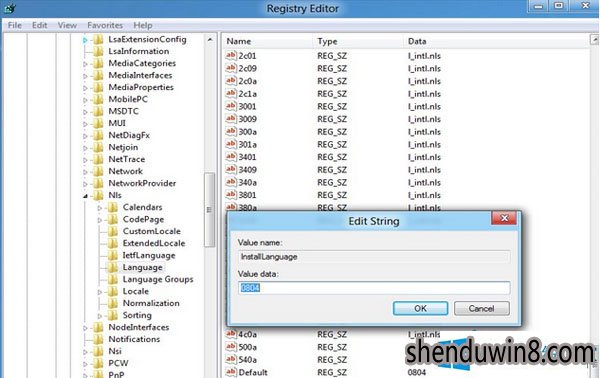Expand the CodePage subkey
Image resolution: width=600 pixels, height=378 pixels.
[x=100, y=220]
